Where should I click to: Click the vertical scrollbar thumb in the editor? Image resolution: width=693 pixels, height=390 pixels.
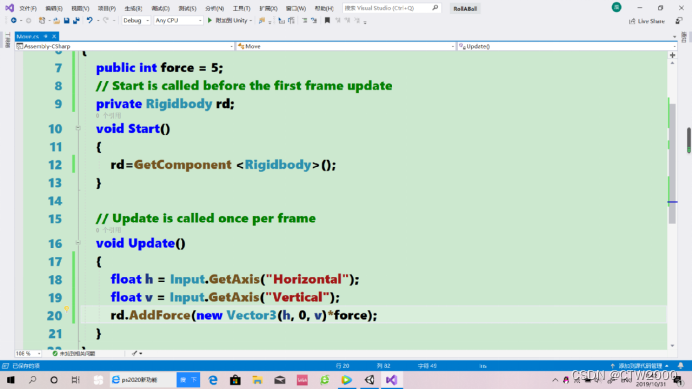(672, 164)
